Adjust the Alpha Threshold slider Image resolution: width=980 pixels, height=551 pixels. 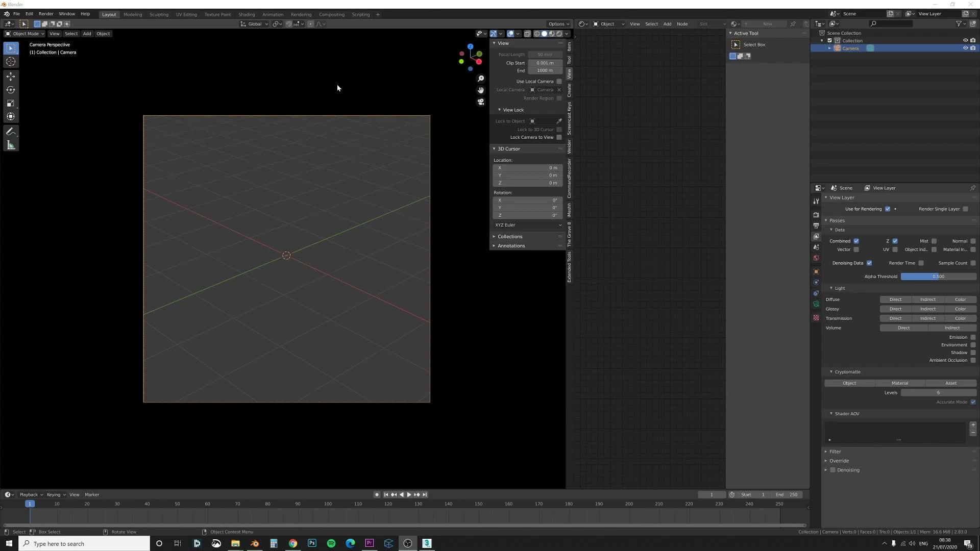click(938, 277)
